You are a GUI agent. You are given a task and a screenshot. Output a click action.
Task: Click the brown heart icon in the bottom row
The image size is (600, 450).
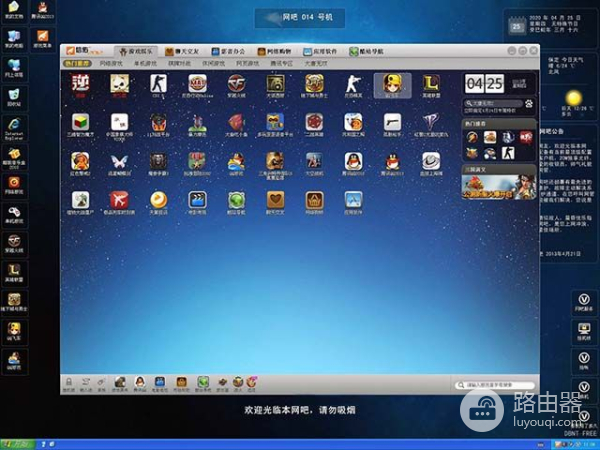(275, 199)
